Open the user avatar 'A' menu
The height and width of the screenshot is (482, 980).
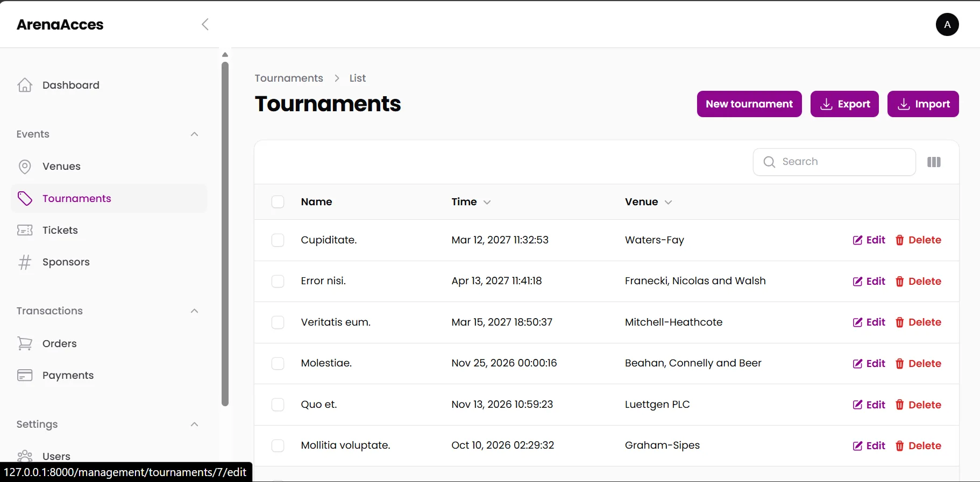point(947,25)
